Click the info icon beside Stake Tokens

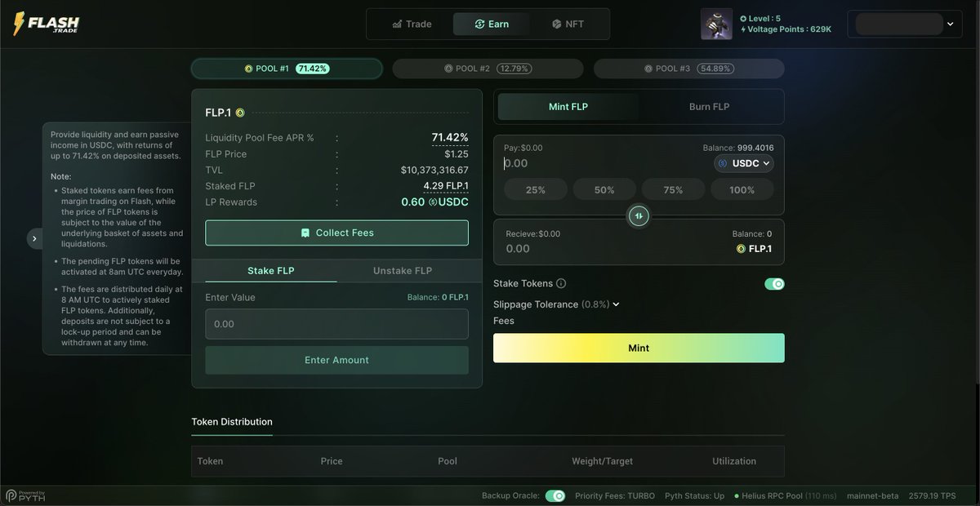click(560, 284)
